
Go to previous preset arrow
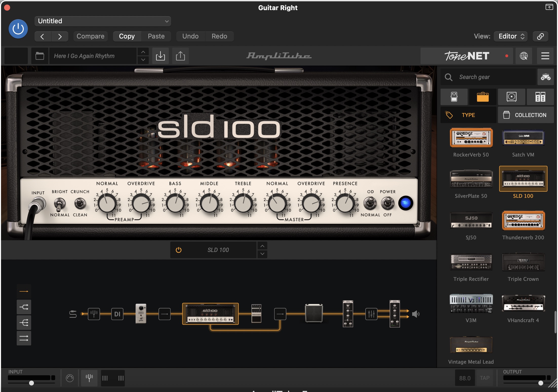pos(43,36)
